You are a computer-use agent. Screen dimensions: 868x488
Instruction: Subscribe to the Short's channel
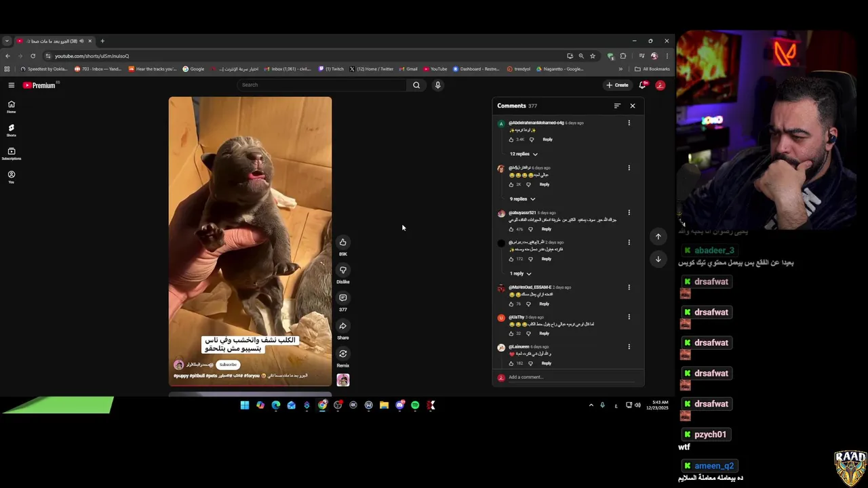click(x=228, y=365)
